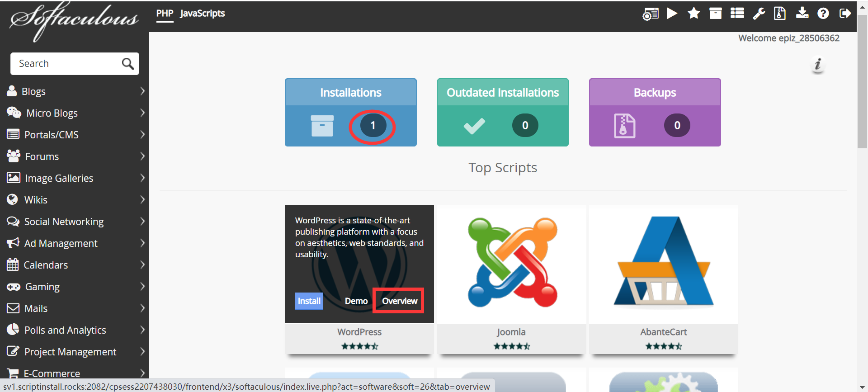Click the Image Galleries picture icon

pos(13,178)
